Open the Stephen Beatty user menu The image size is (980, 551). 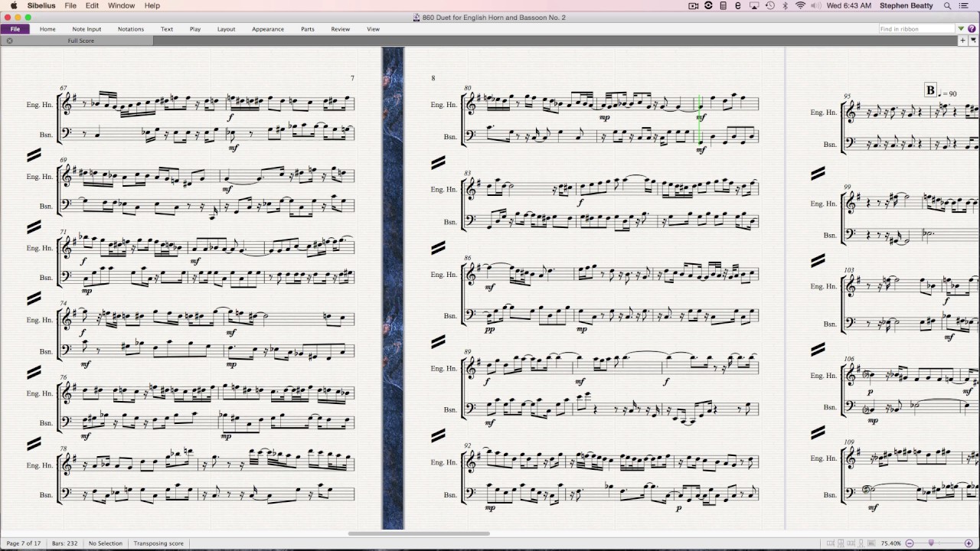click(906, 5)
